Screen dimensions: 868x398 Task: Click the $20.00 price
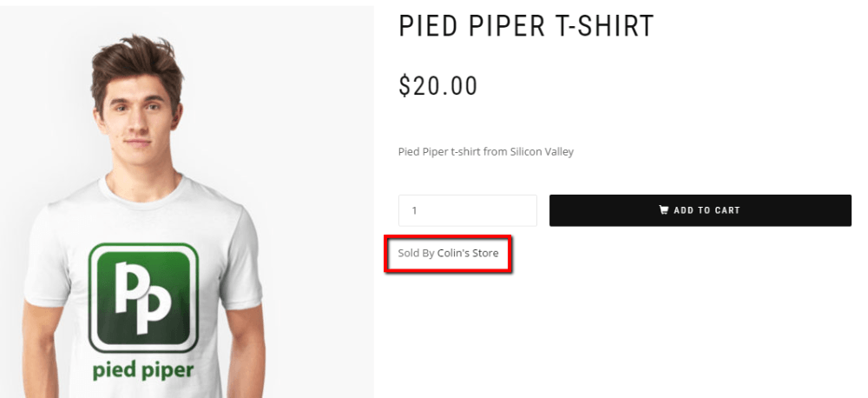(437, 86)
